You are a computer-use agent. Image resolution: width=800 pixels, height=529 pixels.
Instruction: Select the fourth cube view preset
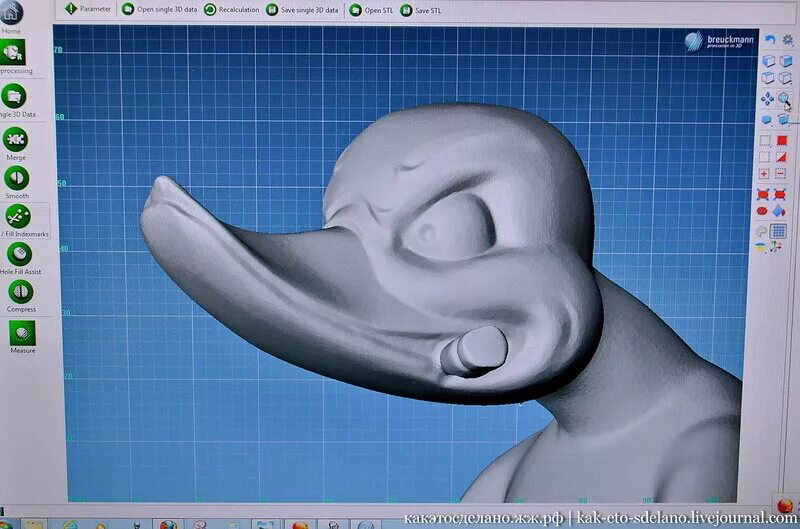[785, 78]
